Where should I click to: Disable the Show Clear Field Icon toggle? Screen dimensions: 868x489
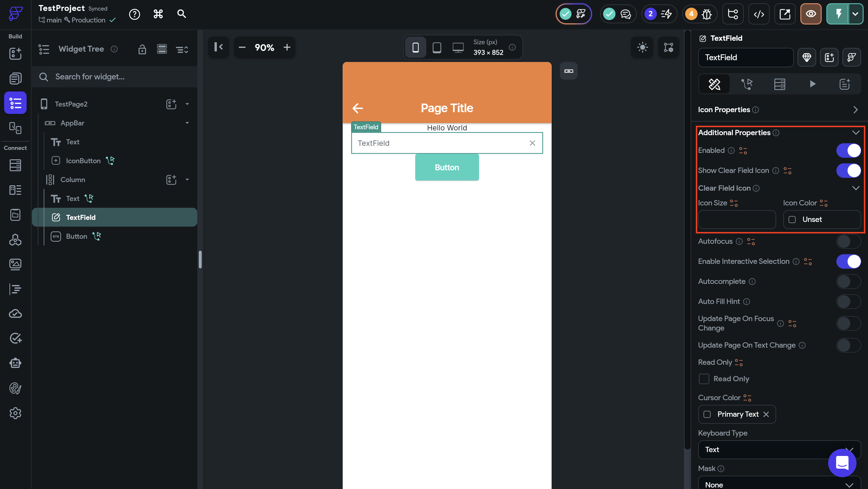point(848,170)
